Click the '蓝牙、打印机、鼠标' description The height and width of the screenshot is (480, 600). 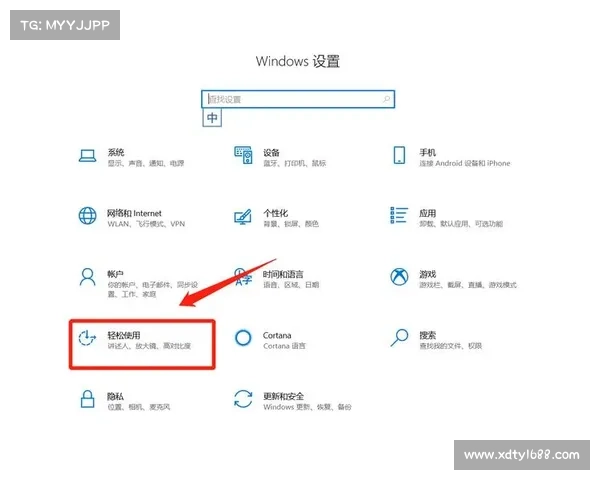(295, 163)
